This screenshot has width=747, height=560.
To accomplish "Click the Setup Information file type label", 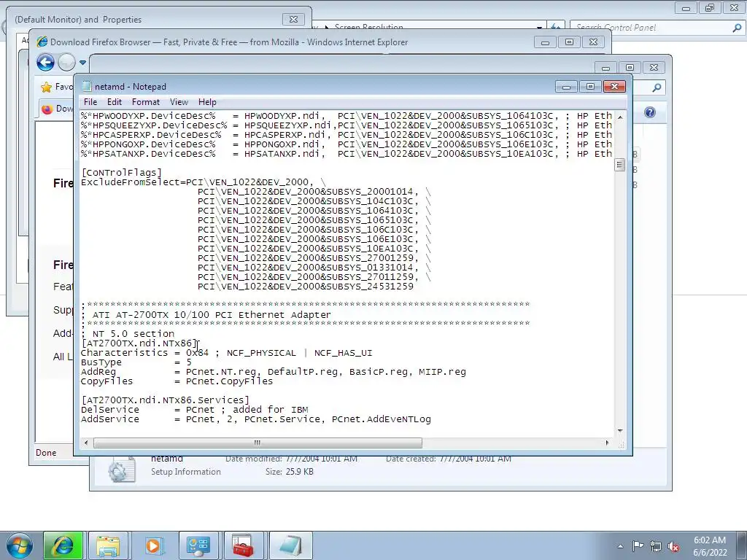I will click(x=186, y=472).
